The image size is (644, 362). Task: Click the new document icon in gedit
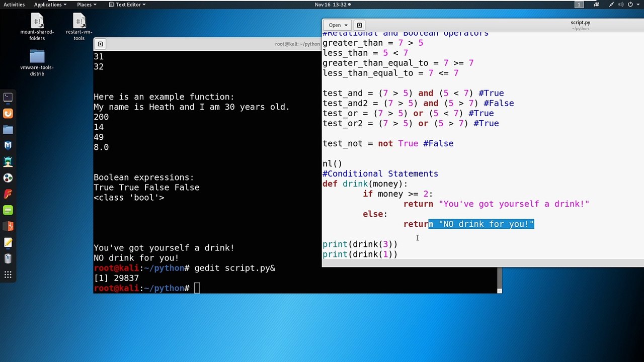[x=359, y=25]
